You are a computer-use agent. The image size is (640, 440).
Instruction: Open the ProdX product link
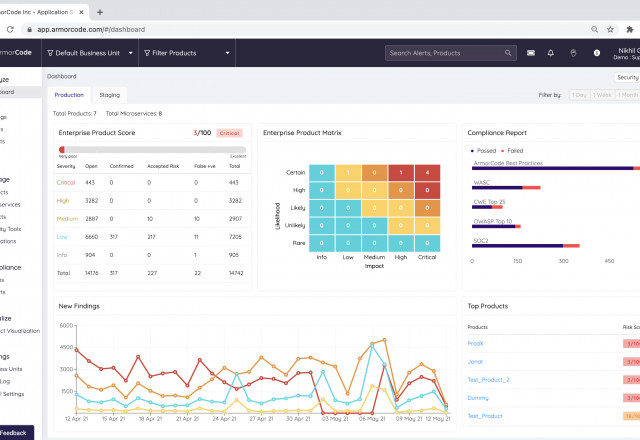(x=475, y=344)
